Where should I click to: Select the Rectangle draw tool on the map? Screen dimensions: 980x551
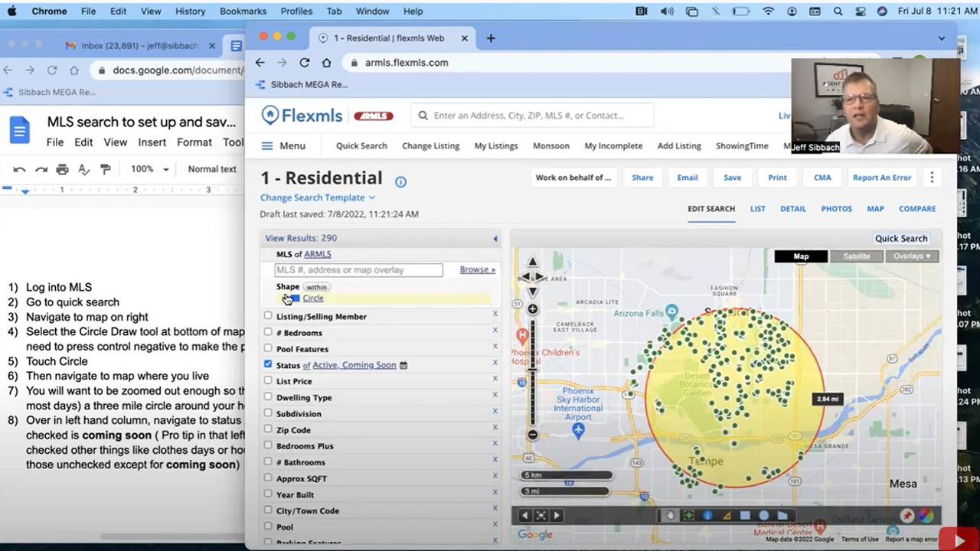pyautogui.click(x=744, y=515)
